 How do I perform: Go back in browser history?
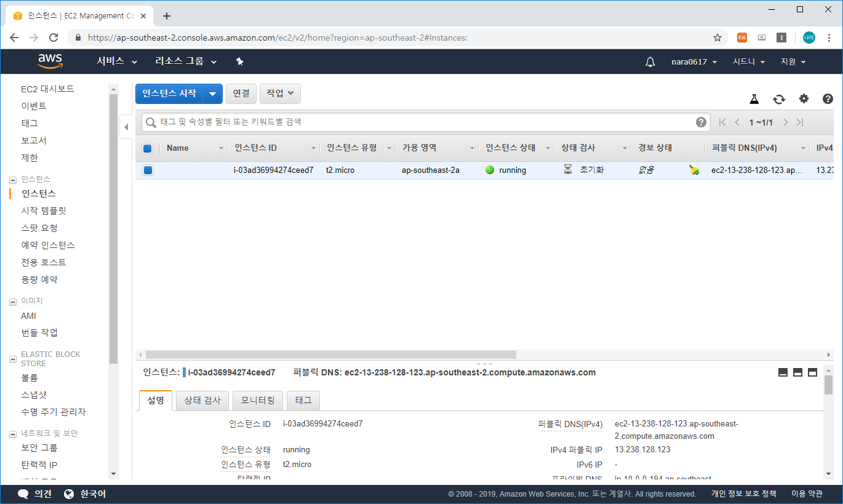pyautogui.click(x=14, y=38)
